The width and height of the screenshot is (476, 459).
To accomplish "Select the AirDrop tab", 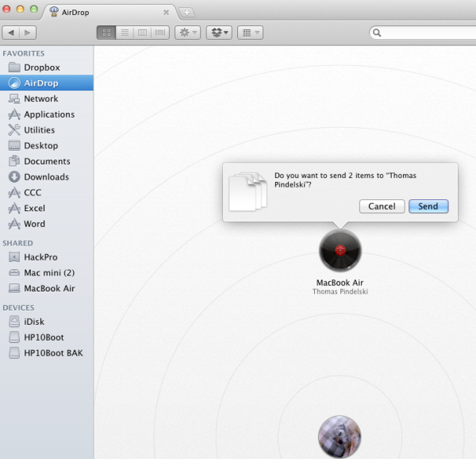I will pos(109,13).
